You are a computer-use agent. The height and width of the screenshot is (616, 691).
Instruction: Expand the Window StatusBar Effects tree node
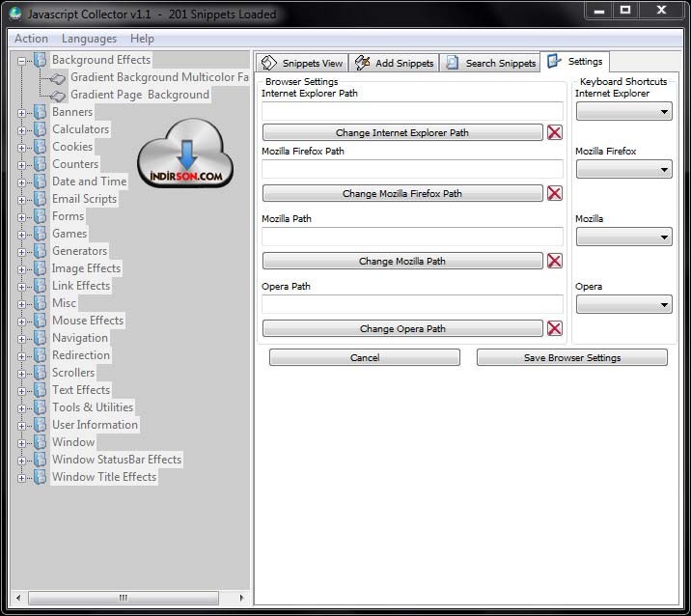21,461
